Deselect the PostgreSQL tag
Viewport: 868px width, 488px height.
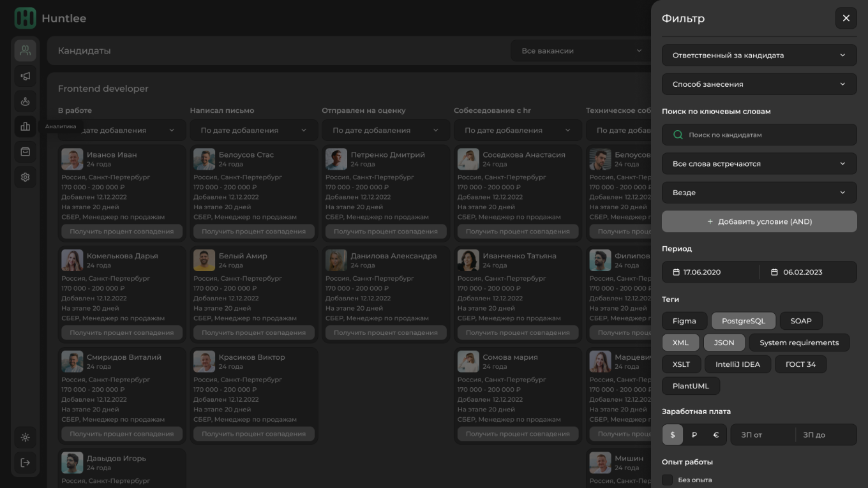[743, 321]
